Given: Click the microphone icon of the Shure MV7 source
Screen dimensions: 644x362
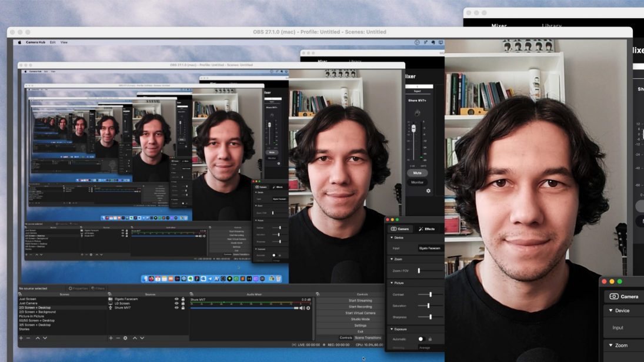Looking at the screenshot, I should (111, 307).
